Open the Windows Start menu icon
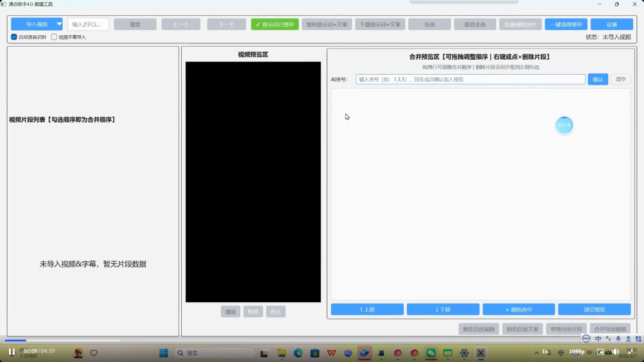644x362 pixels. click(x=164, y=353)
